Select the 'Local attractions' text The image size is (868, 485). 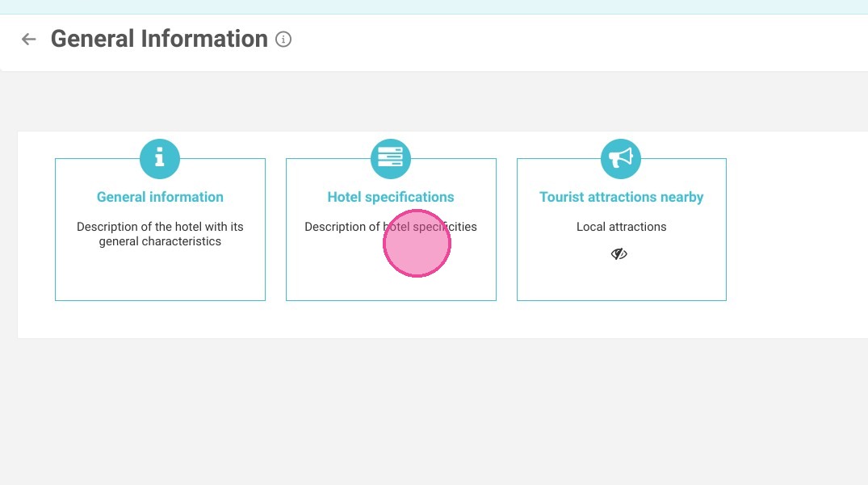click(621, 227)
